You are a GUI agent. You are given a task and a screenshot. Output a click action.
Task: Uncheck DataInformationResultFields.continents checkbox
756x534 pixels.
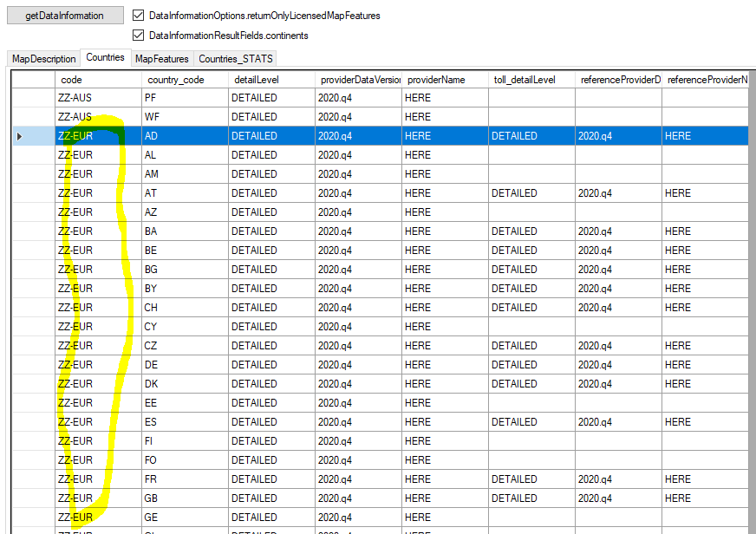[x=139, y=36]
